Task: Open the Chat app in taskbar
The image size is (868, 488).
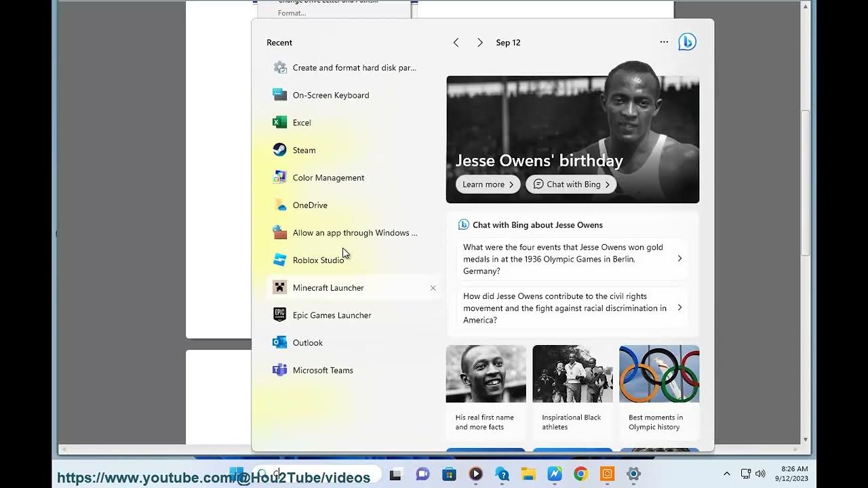Action: [422, 474]
